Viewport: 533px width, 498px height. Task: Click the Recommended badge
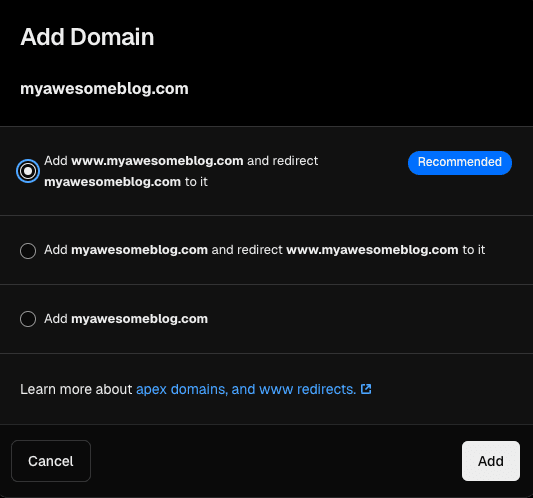[460, 162]
